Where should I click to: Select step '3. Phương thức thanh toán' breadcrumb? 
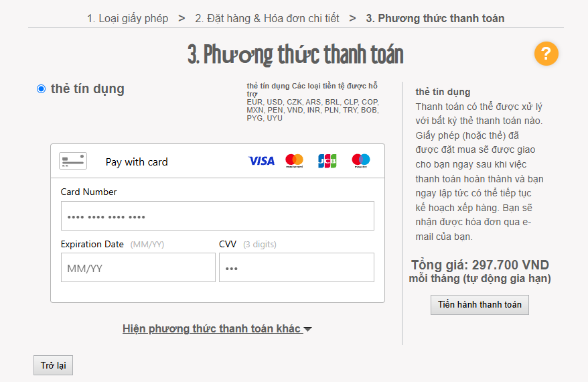click(435, 18)
